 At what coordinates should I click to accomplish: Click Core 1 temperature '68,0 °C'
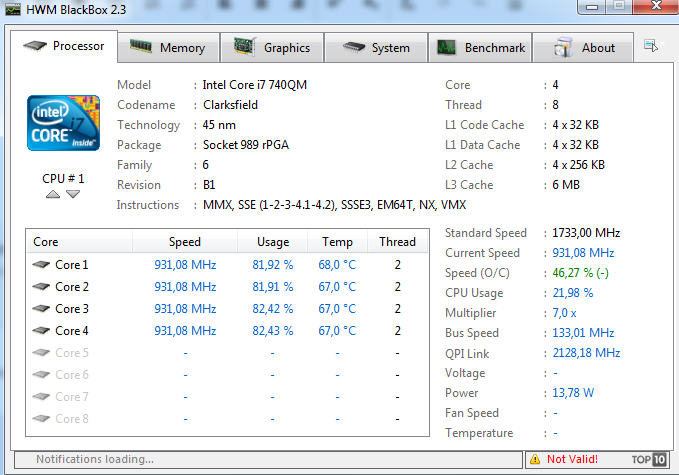pyautogui.click(x=337, y=265)
